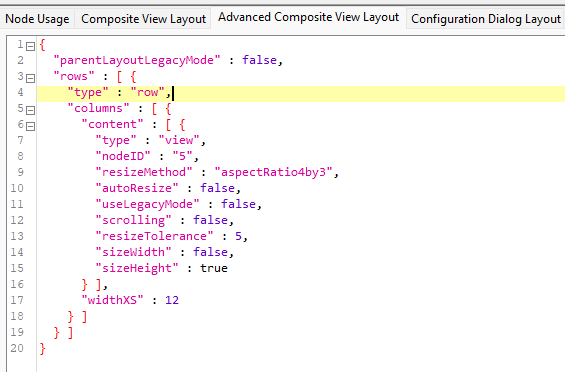Viewport: 565px width, 372px height.
Task: Click the "nodeID" value "5"
Action: coord(182,156)
